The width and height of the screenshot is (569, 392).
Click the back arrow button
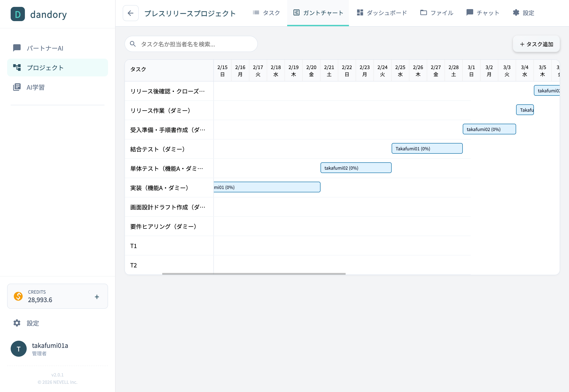[x=130, y=13]
